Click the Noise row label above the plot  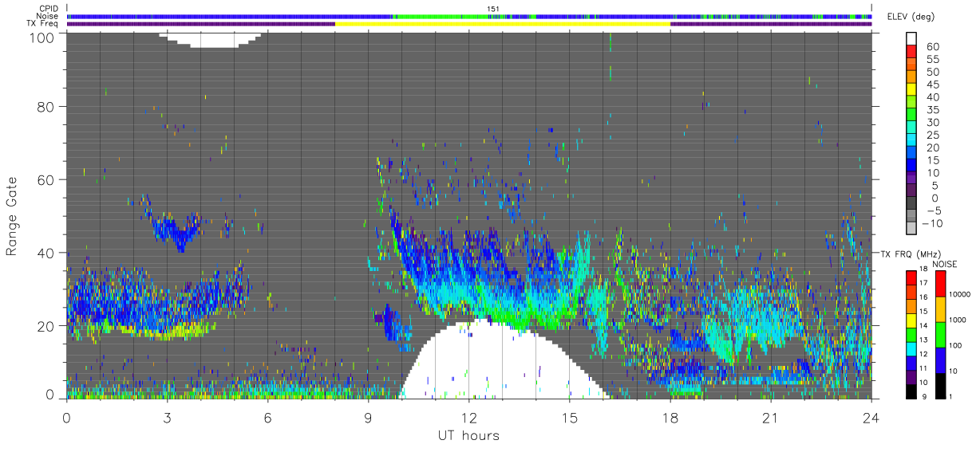point(47,16)
